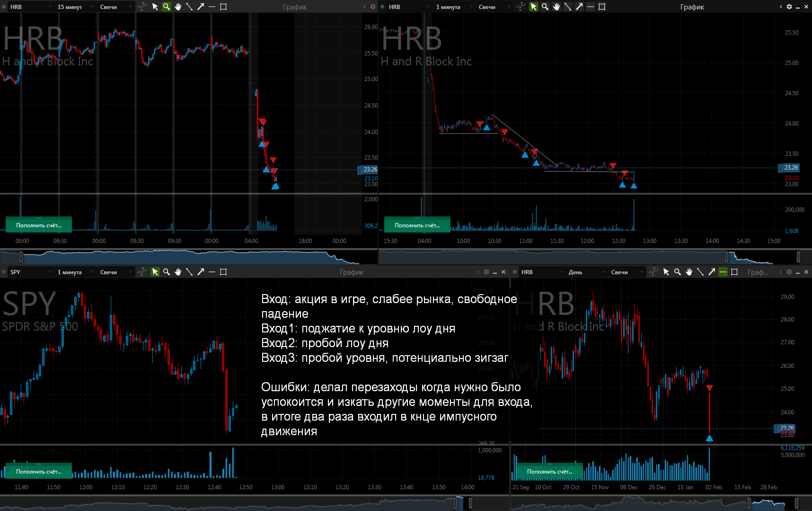Minimize the HRB daily chart panel
Screen dimensions: 812x511
coord(798,272)
